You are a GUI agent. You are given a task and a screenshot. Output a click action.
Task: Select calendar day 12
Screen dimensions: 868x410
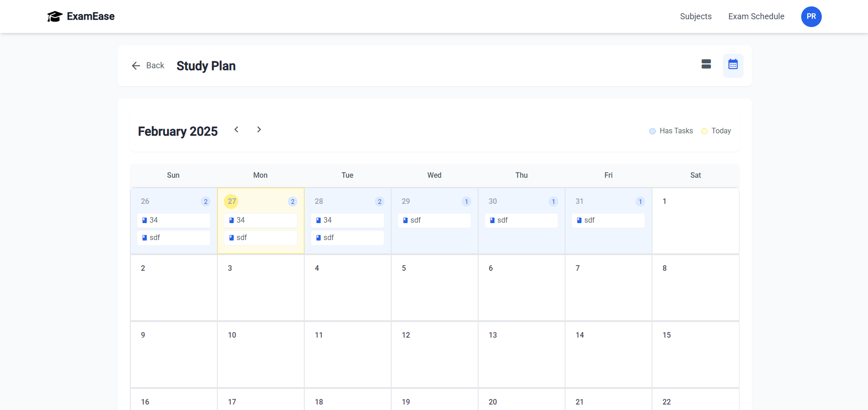[434, 355]
